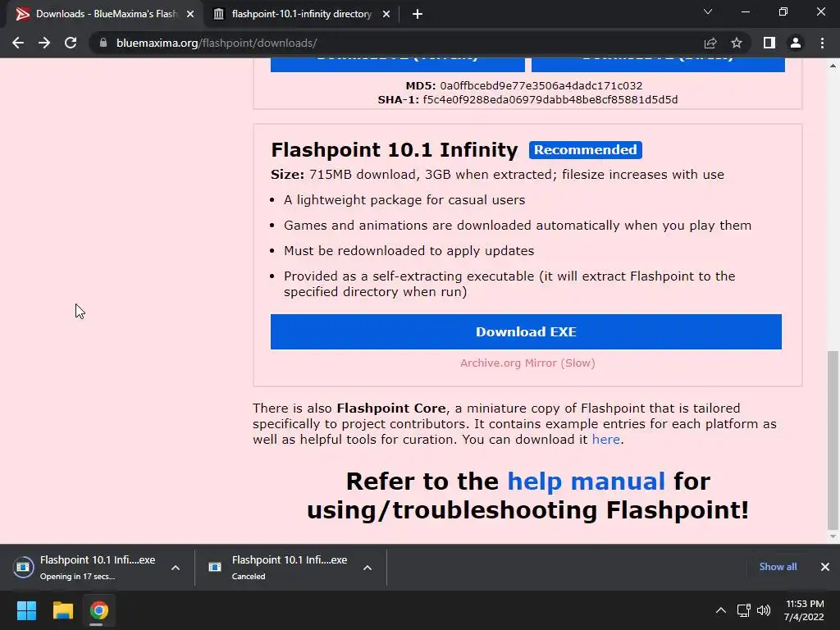Open Chrome's three-dot menu
The height and width of the screenshot is (630, 840).
click(822, 43)
